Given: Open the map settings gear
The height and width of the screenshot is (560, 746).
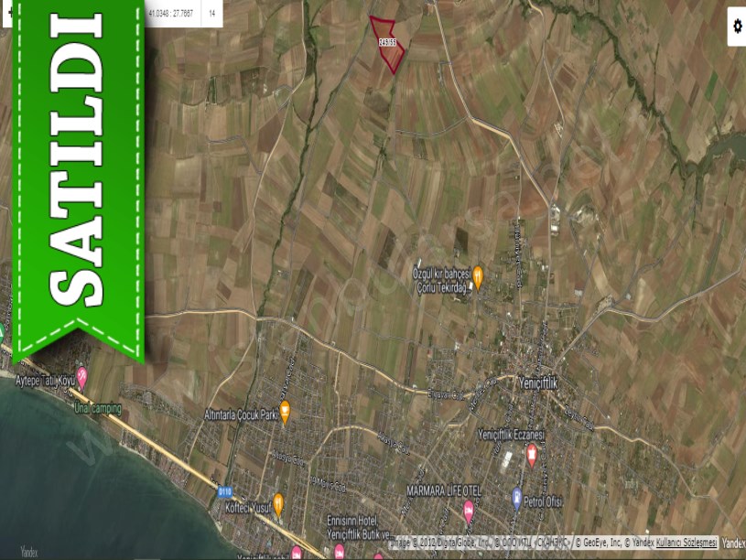Looking at the screenshot, I should [x=737, y=27].
